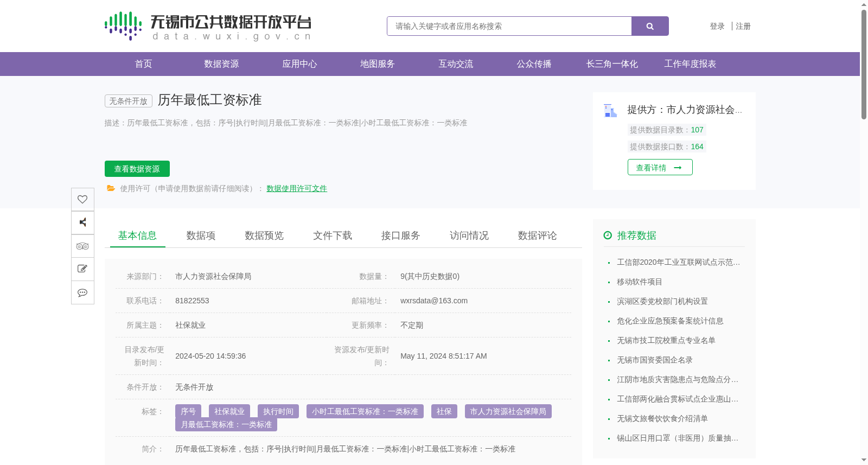Open 应用中心 navigation menu

point(299,64)
